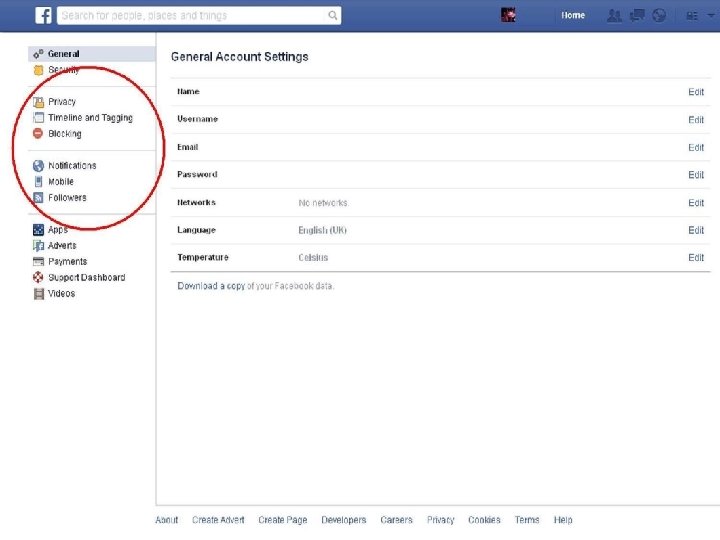Click 'English (UK)' language value
Image resolution: width=720 pixels, height=540 pixels.
click(x=322, y=230)
